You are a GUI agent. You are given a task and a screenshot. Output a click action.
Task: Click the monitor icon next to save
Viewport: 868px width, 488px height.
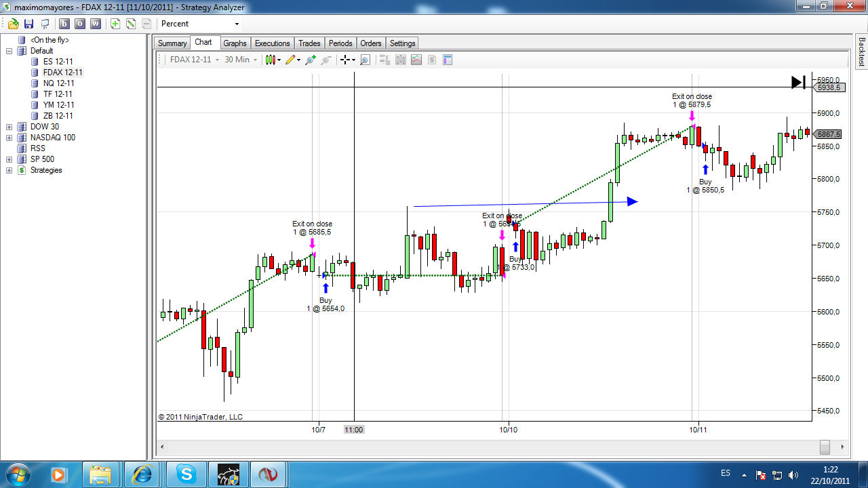(x=45, y=24)
